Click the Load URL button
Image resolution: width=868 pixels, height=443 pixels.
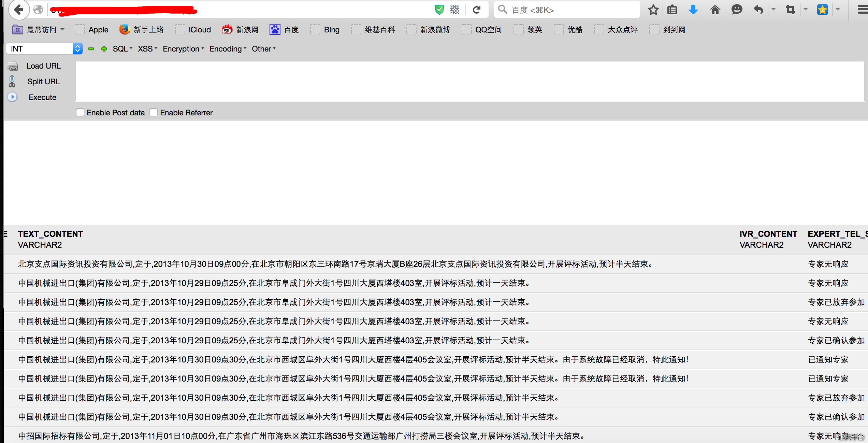(43, 66)
